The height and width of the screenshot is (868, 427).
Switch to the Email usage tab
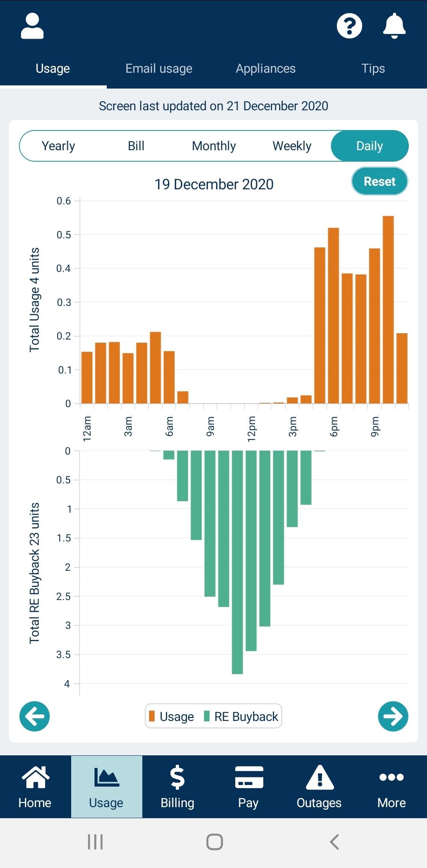[159, 69]
